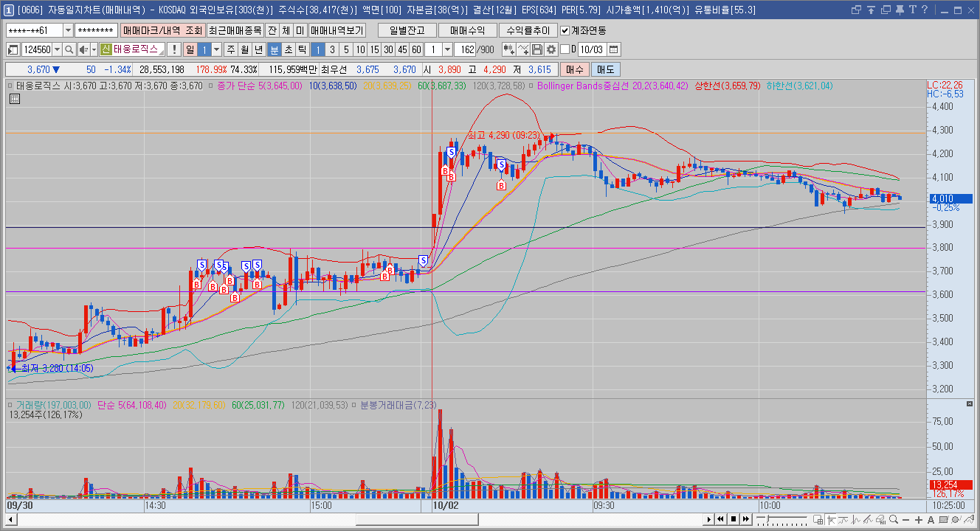Click the 매매수익 button
This screenshot has width=980, height=531.
(467, 30)
